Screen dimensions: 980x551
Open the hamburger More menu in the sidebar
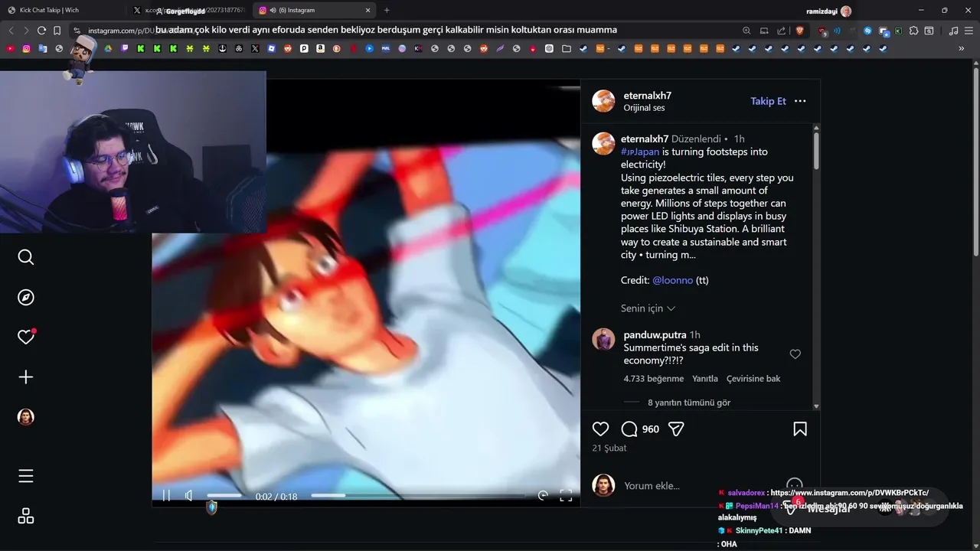pos(26,476)
